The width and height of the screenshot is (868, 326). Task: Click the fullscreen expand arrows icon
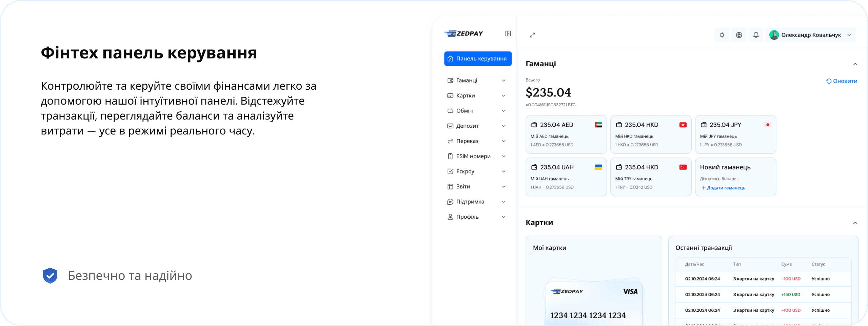click(x=532, y=35)
